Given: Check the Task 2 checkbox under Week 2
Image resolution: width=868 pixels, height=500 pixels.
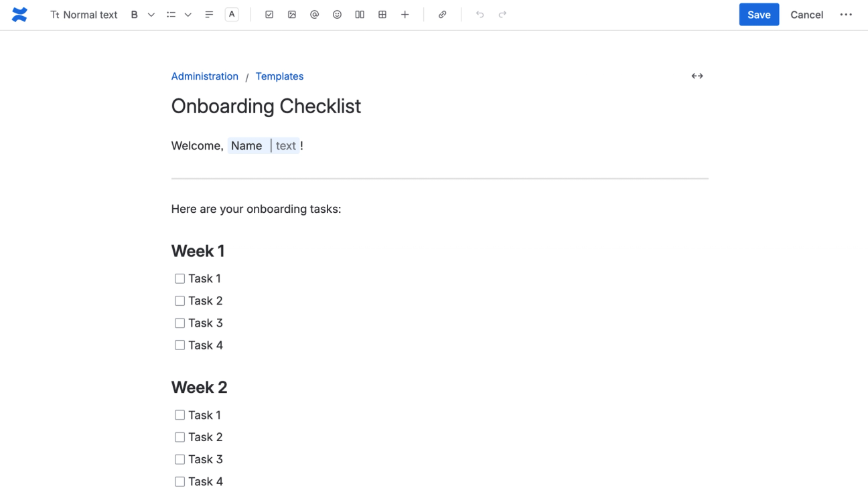Looking at the screenshot, I should tap(179, 436).
